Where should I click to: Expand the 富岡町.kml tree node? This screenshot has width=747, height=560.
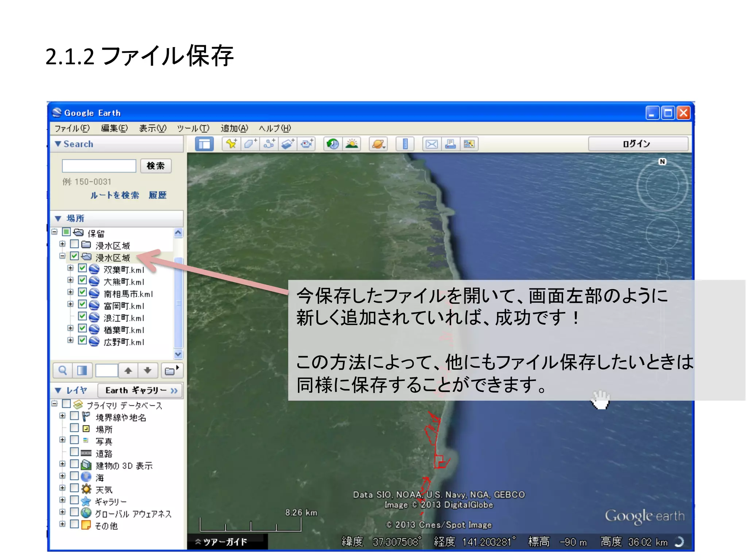[70, 304]
